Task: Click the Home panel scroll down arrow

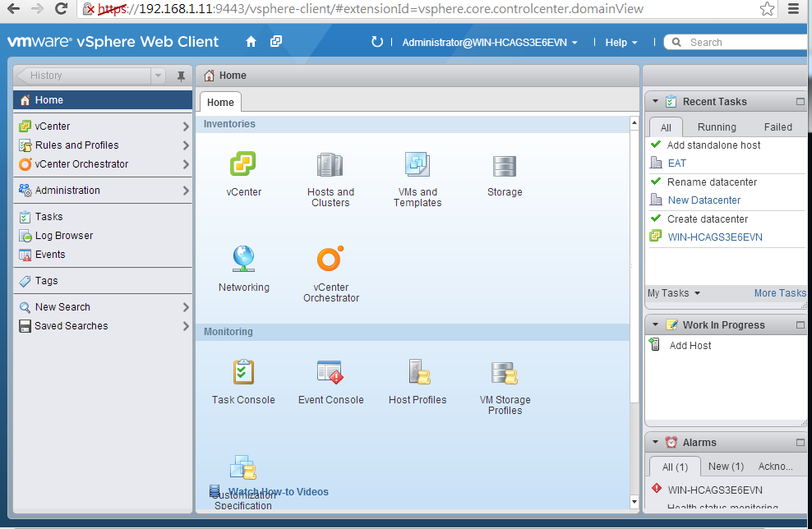Action: point(634,502)
